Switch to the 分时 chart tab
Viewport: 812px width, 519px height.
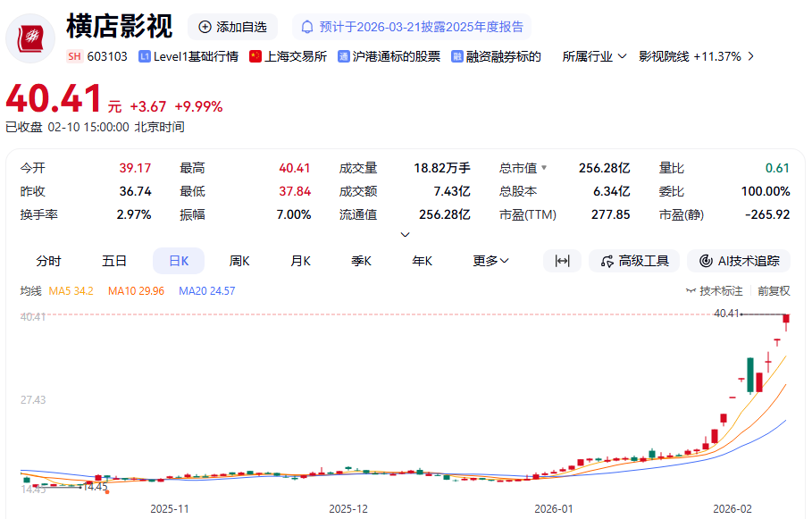pyautogui.click(x=49, y=261)
